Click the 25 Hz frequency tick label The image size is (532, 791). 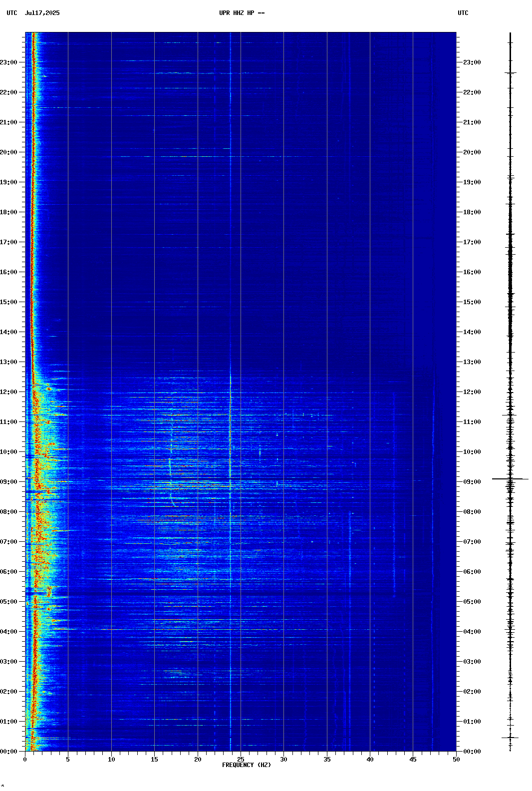pyautogui.click(x=241, y=760)
